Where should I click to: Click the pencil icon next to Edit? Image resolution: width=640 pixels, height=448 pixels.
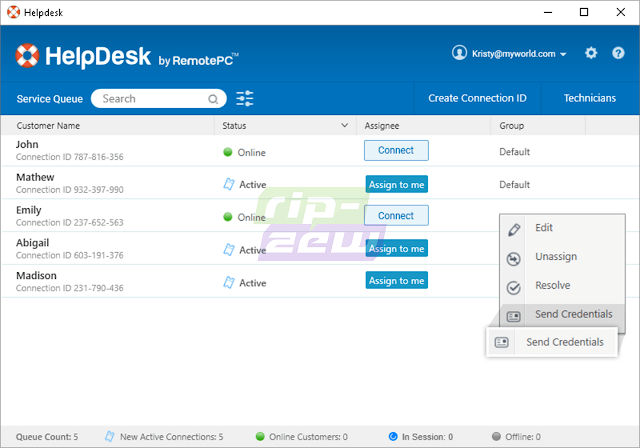coord(514,229)
